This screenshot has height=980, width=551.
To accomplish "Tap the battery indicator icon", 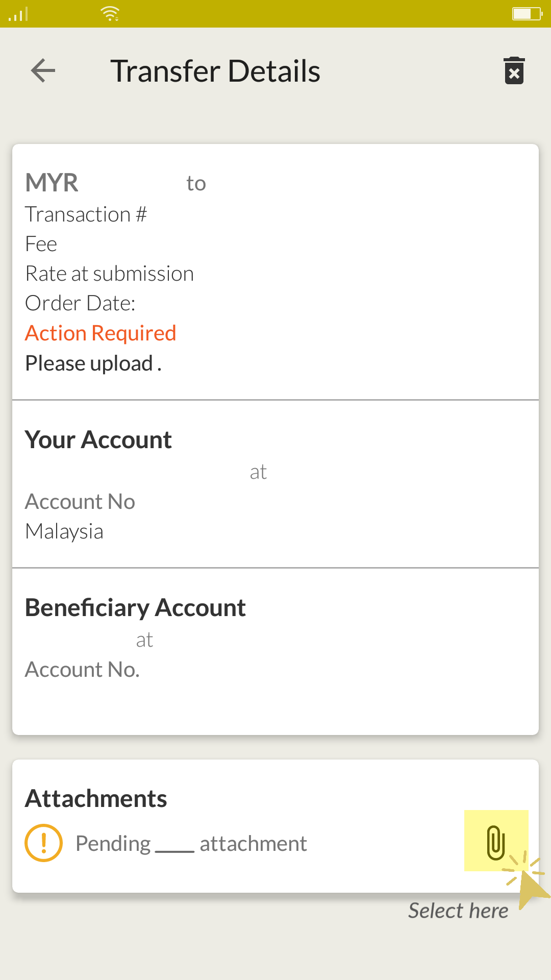I will [526, 14].
